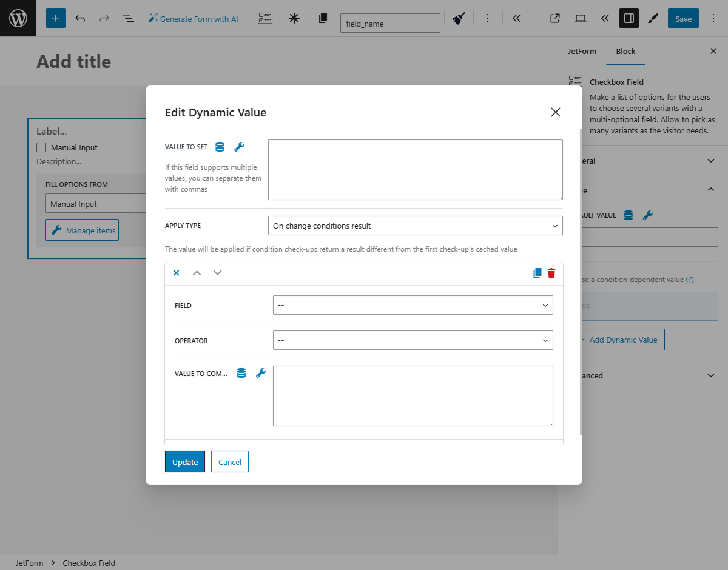This screenshot has height=570, width=728.
Task: Open the Apply Type dropdown
Action: click(415, 225)
